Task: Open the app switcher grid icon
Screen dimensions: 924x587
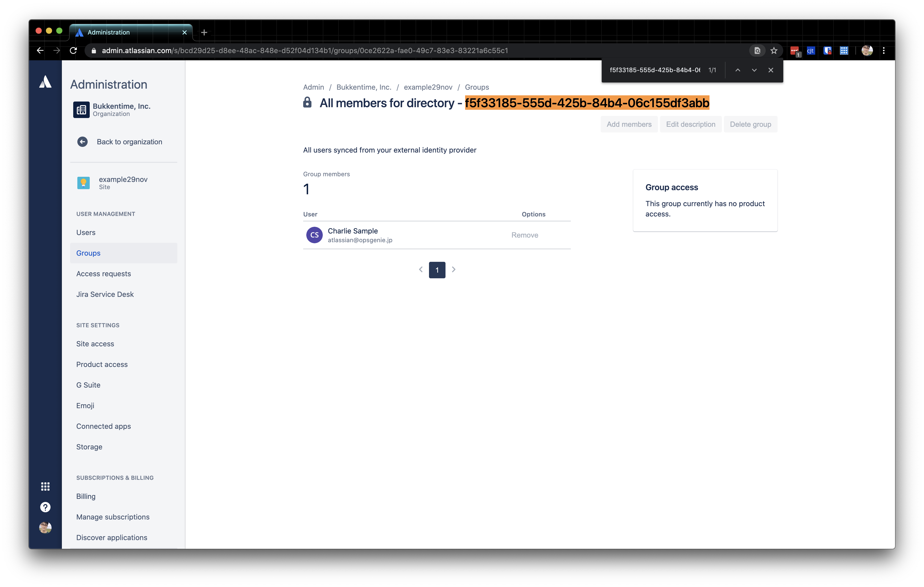Action: [45, 486]
